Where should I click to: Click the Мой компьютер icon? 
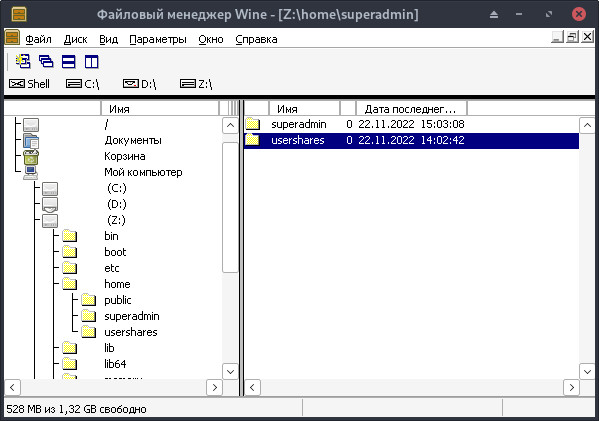click(31, 173)
